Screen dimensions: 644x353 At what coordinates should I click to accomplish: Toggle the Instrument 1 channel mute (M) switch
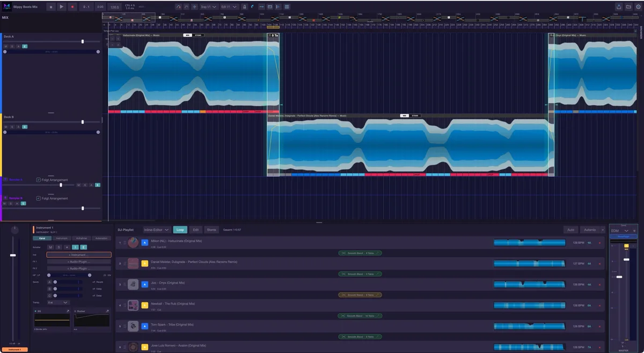tap(50, 247)
